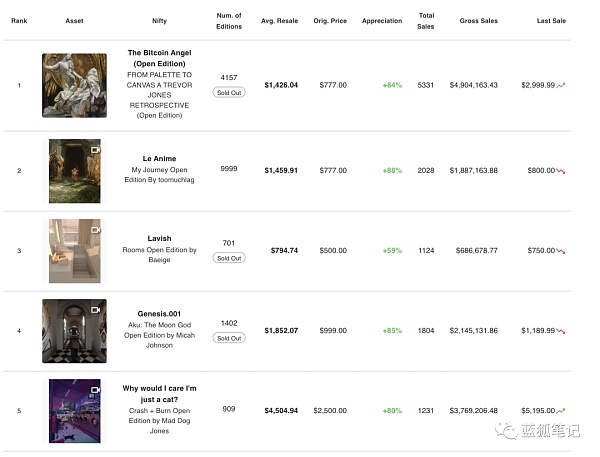Click the red down-trend arrow beside $1,189.99
Viewport: 600px width, 457px height.
click(x=561, y=331)
